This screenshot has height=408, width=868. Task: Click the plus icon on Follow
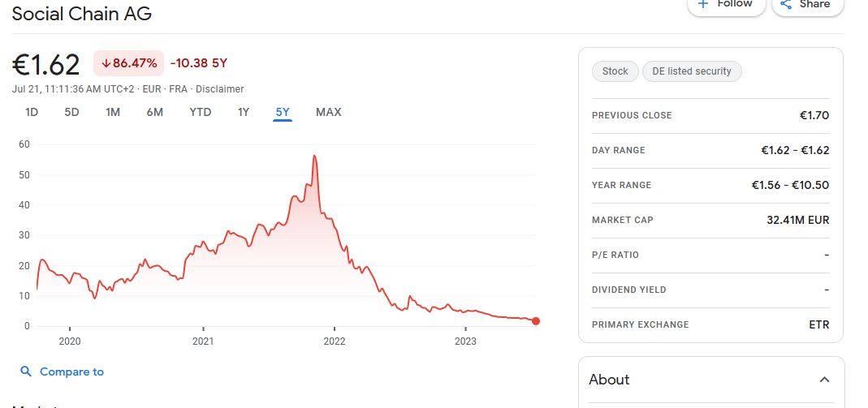pyautogui.click(x=703, y=4)
